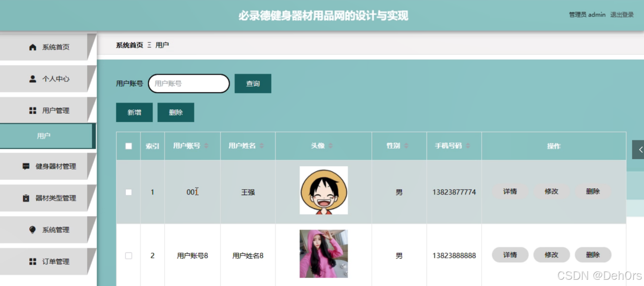Click the person icon beside 个人中心
Screen dimensions: 644x286
click(x=33, y=79)
